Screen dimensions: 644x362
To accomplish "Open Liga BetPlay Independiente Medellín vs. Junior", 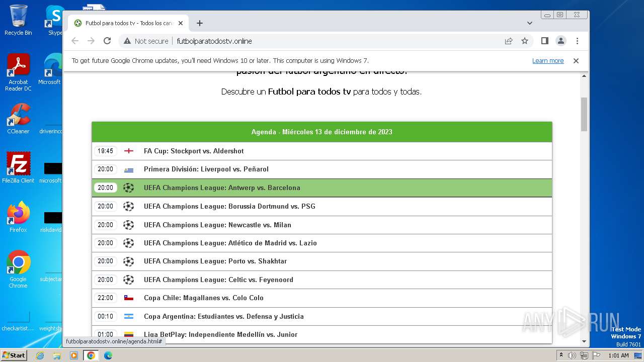I will point(322,335).
